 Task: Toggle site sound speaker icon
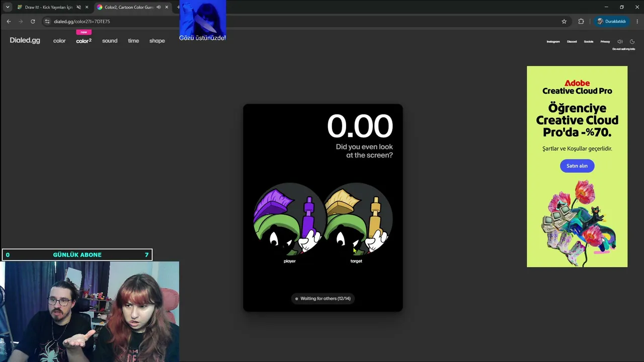tap(620, 42)
